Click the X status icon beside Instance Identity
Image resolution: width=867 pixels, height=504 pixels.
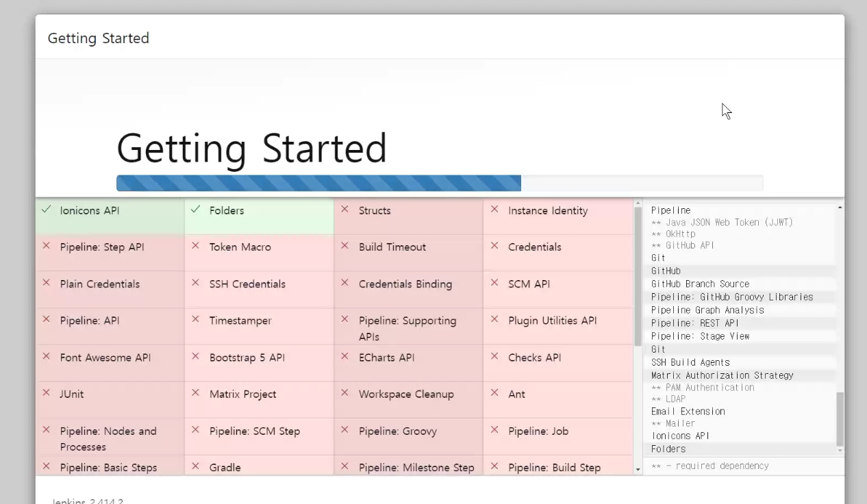(x=494, y=210)
